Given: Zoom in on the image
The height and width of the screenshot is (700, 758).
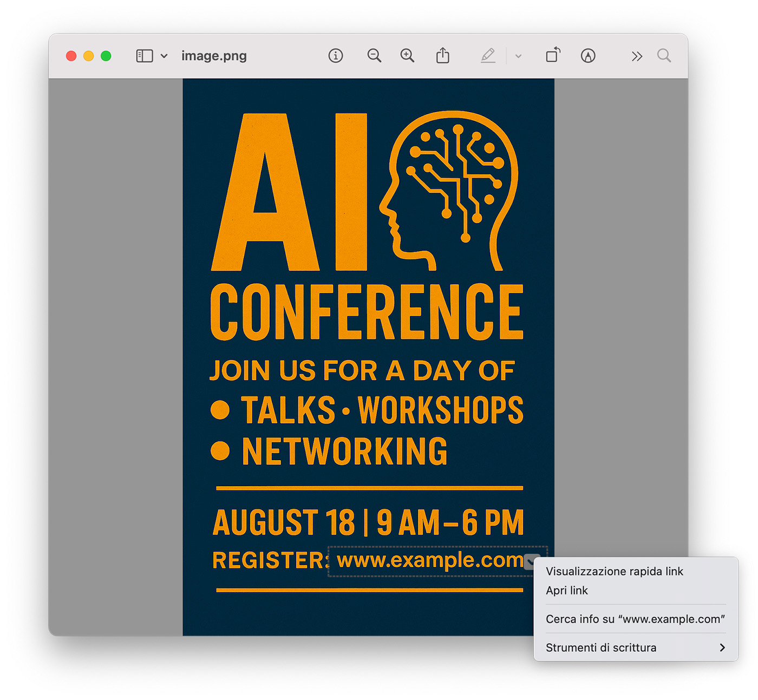Looking at the screenshot, I should point(407,56).
